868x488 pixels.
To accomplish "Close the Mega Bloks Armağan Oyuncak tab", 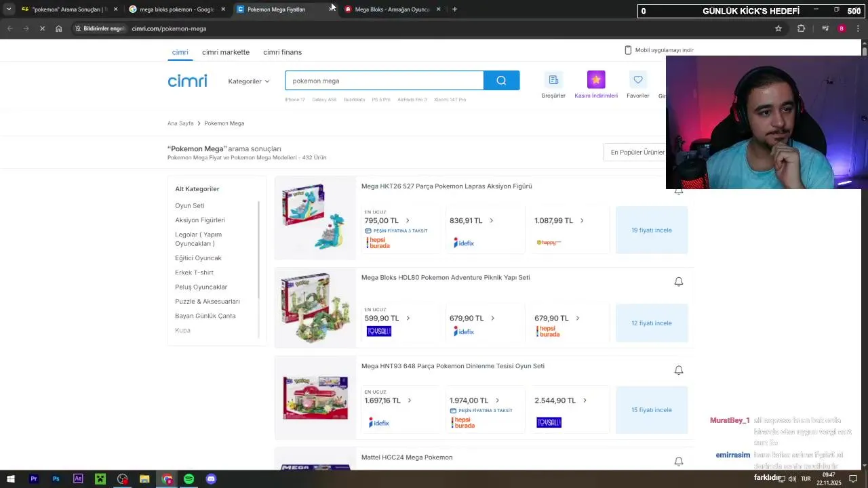I will (x=438, y=9).
